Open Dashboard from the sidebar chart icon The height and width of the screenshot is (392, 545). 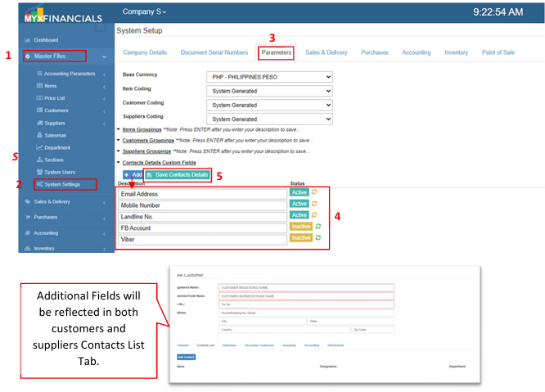(x=28, y=39)
